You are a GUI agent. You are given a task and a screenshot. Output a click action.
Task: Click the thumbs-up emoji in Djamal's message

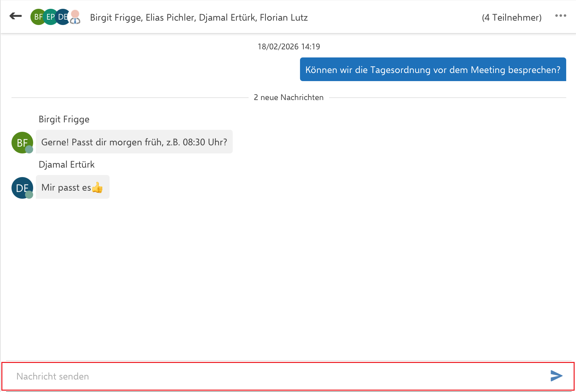(97, 188)
